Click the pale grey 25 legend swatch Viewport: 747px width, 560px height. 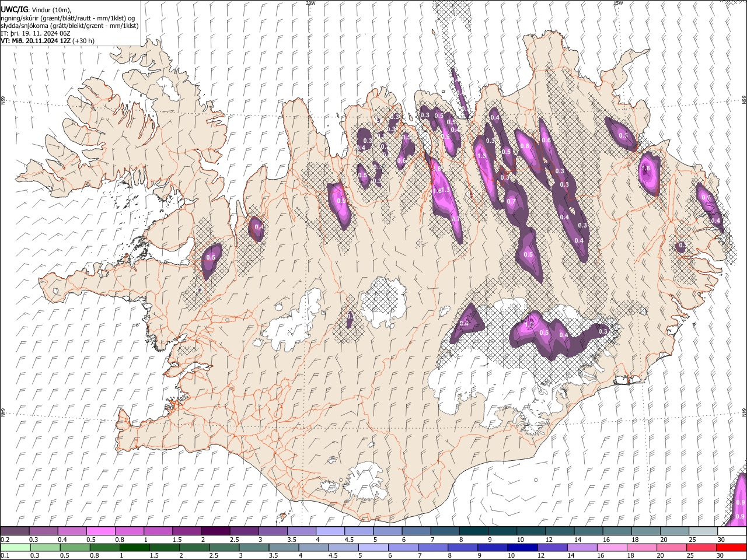click(x=703, y=531)
